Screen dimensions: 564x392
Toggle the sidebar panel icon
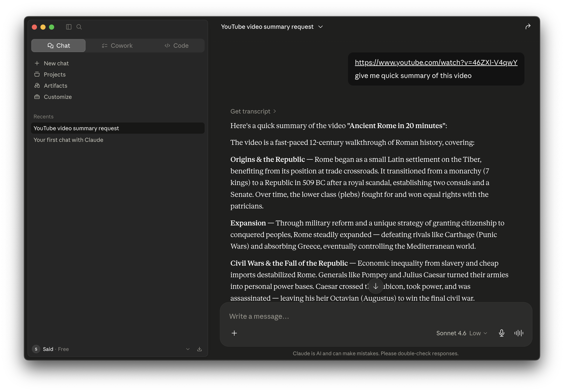(x=69, y=27)
